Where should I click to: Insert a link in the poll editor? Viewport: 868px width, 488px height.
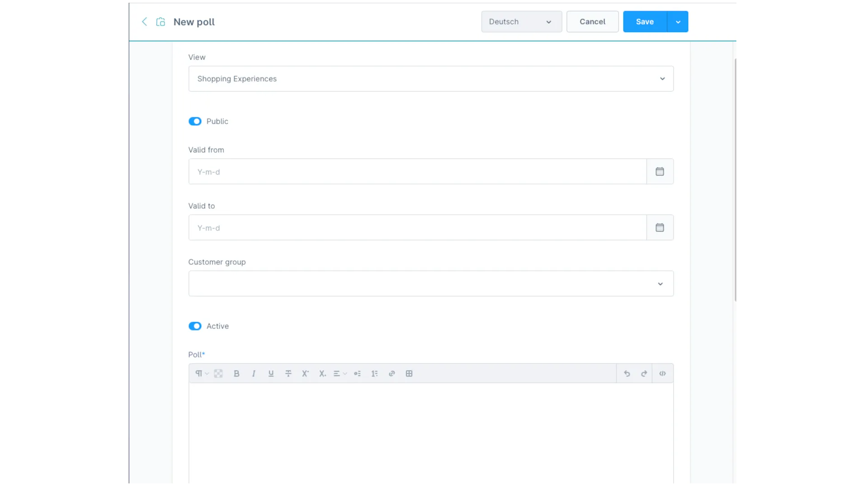coord(392,373)
